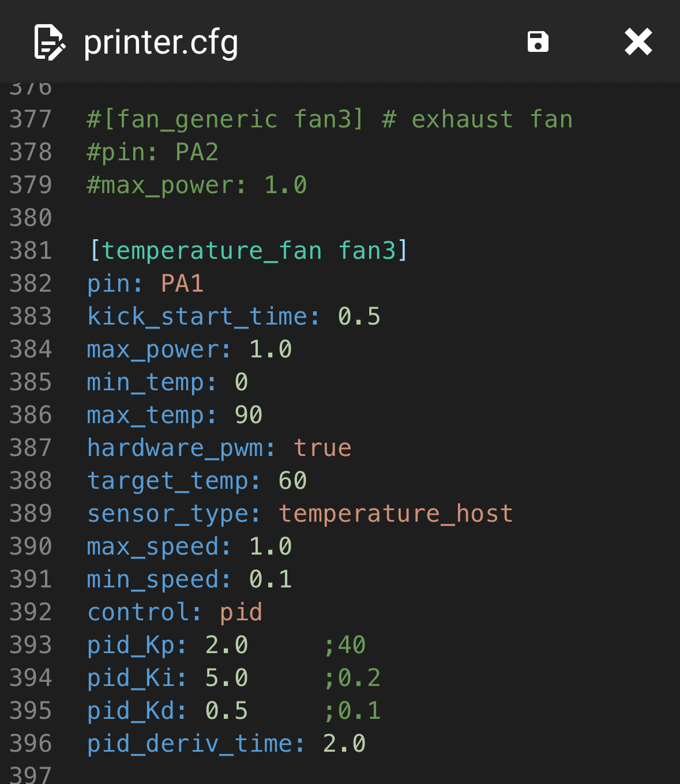Click the printer.cfg file name title
This screenshot has height=784, width=680.
coord(161,42)
